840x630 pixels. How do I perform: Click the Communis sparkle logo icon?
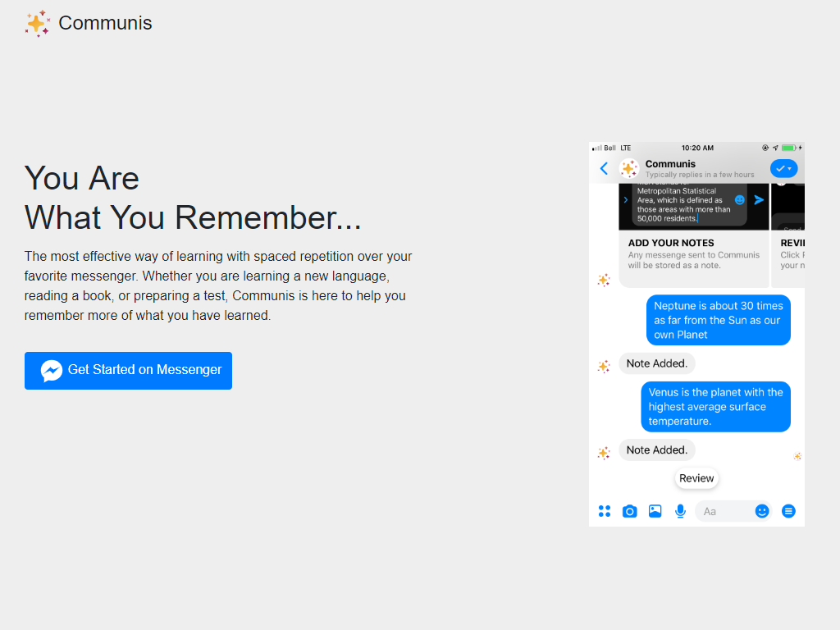click(x=38, y=24)
